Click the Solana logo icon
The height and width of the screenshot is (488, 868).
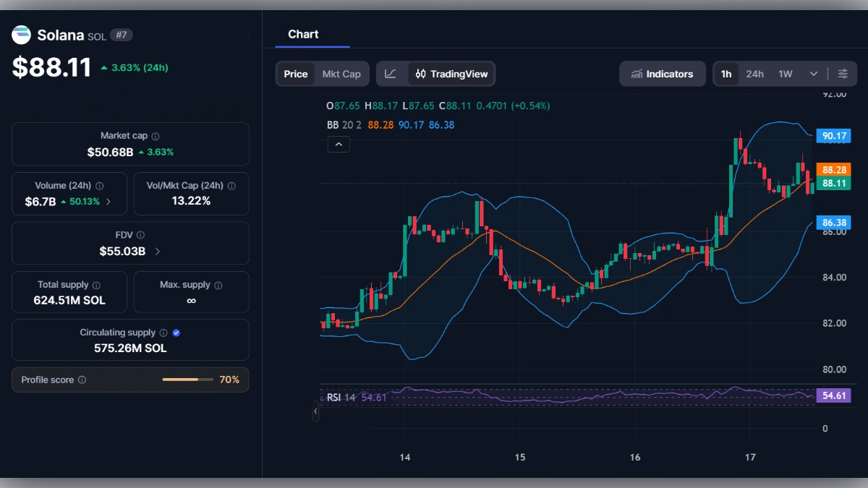[21, 34]
